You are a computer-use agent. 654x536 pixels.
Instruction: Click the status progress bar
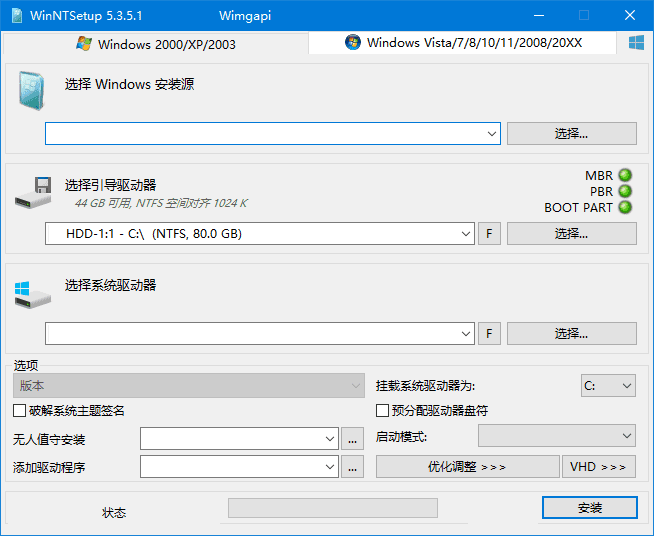point(332,508)
